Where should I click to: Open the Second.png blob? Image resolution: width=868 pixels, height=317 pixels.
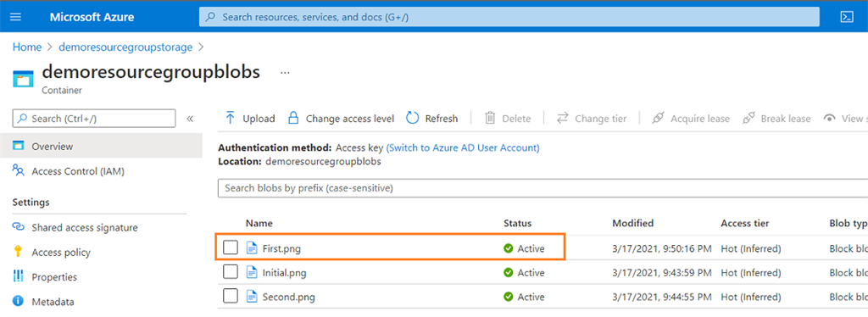click(289, 298)
